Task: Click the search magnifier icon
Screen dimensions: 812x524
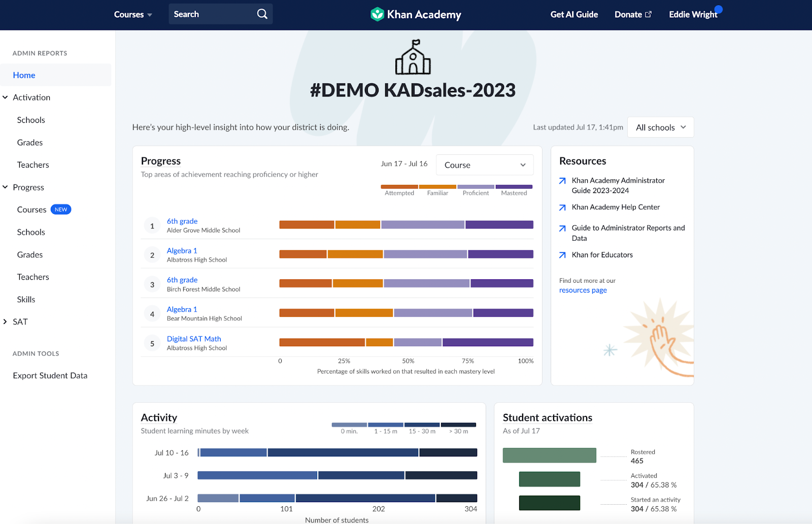Action: (262, 14)
